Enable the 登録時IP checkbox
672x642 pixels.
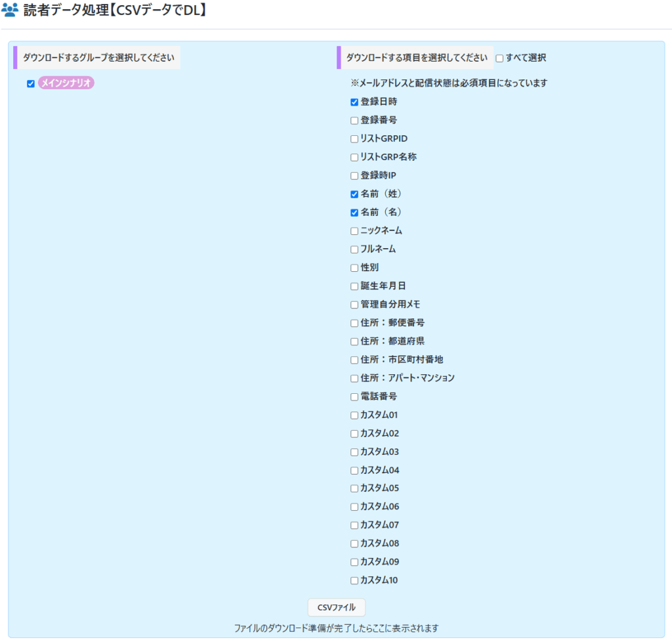(x=354, y=176)
